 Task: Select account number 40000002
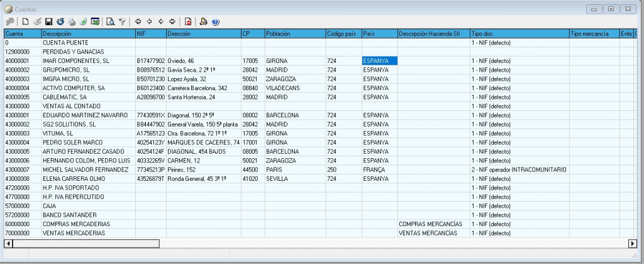[x=23, y=70]
